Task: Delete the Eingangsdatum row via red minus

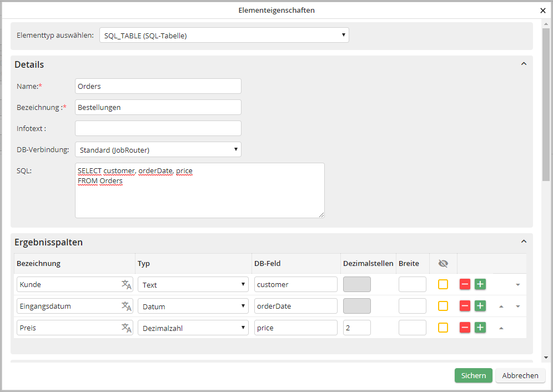Action: [465, 306]
